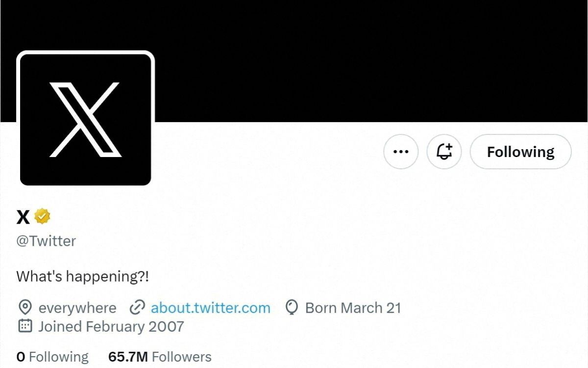Click the @Twitter username handle
588x368 pixels.
[x=46, y=241]
